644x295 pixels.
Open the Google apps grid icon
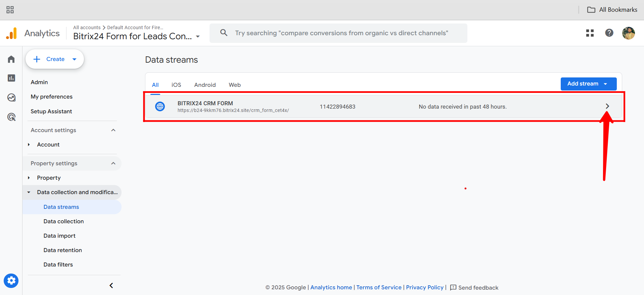coord(590,33)
